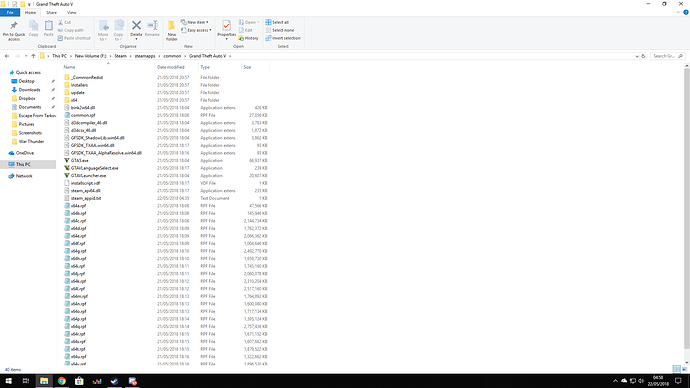Open Chrome from the taskbar

[x=62, y=381]
